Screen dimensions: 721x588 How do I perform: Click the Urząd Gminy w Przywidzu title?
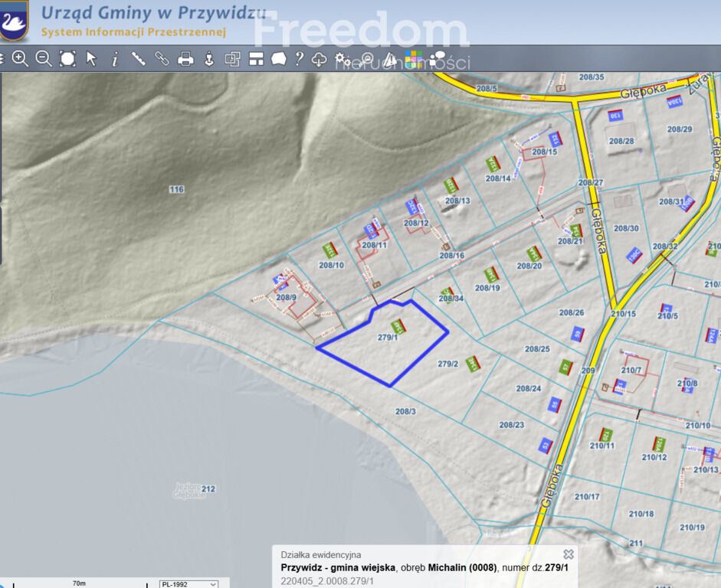(153, 12)
